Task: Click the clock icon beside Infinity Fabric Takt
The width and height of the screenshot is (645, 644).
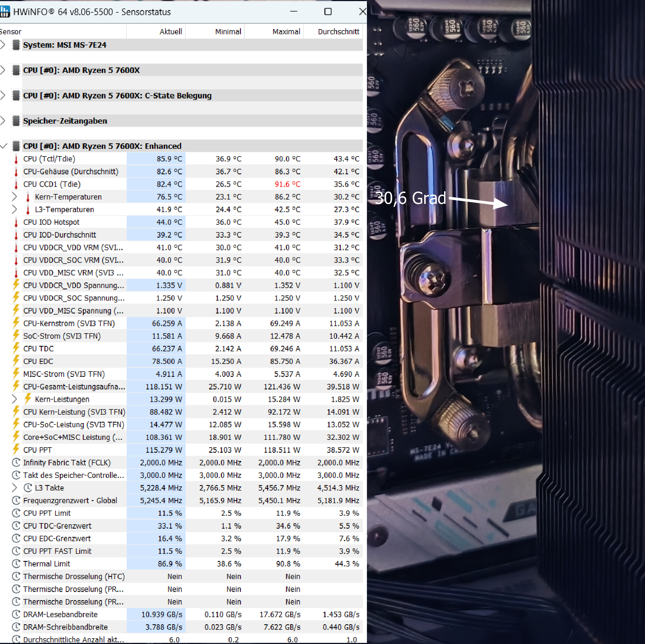Action: pos(16,463)
